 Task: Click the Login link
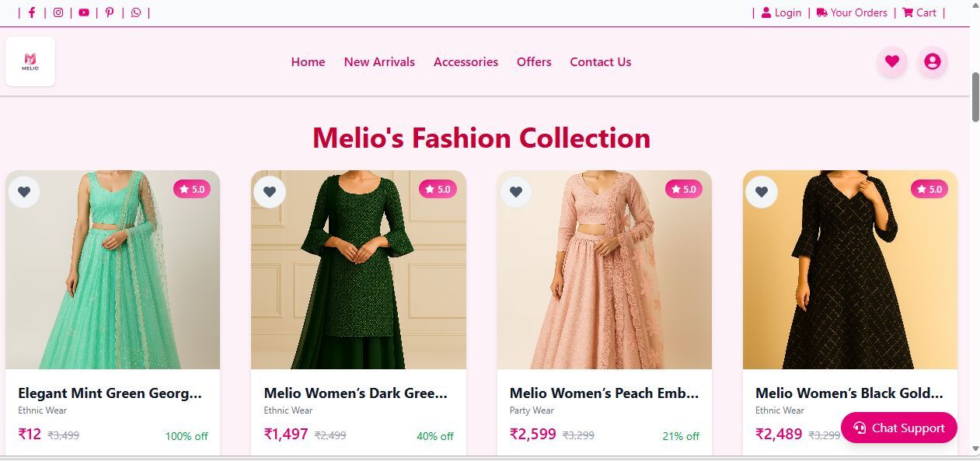tap(781, 12)
